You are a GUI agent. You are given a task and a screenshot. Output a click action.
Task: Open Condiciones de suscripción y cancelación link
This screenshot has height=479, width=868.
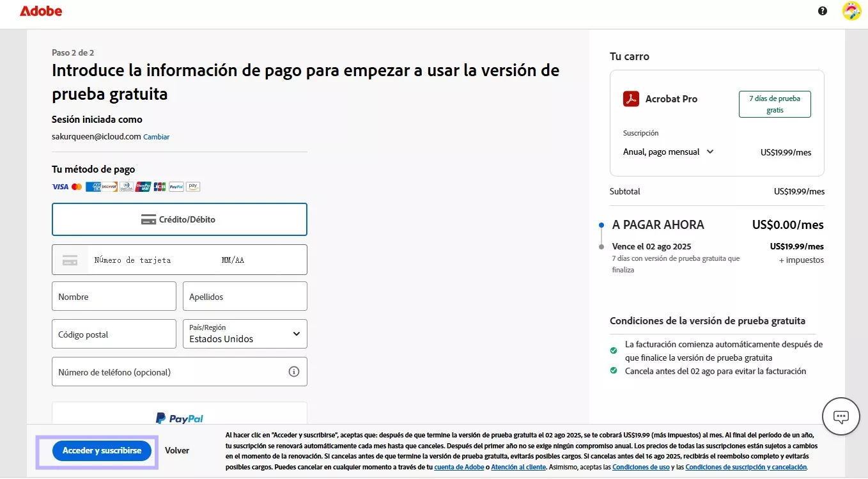pos(746,467)
